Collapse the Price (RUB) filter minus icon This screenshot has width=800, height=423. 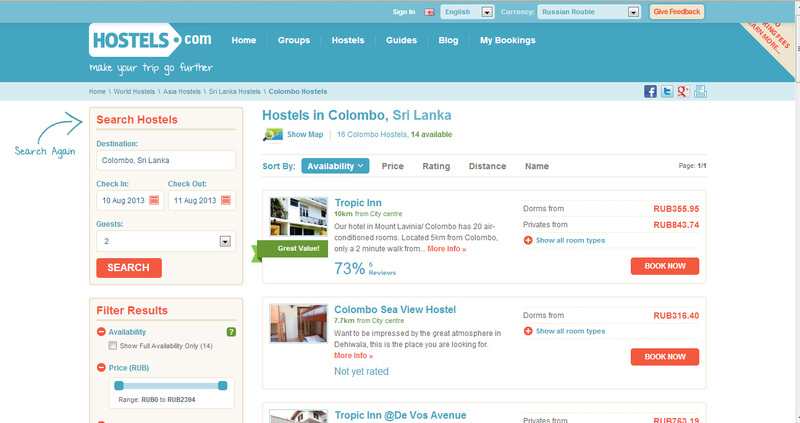click(x=101, y=368)
